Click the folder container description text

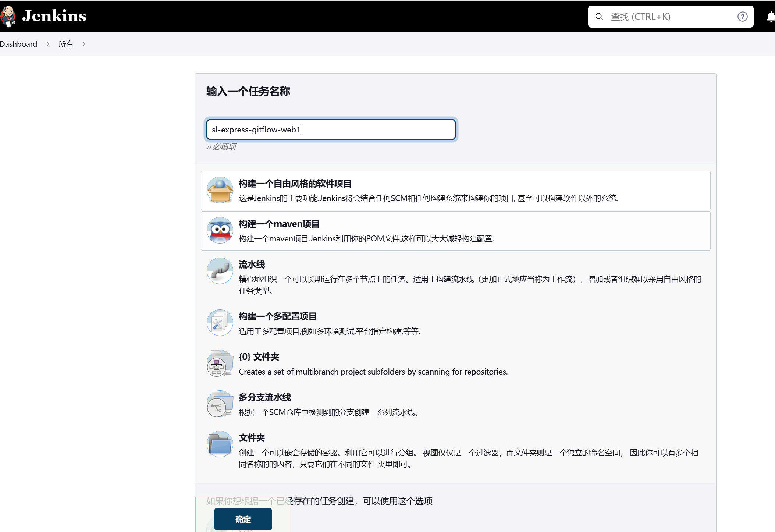pos(469,458)
